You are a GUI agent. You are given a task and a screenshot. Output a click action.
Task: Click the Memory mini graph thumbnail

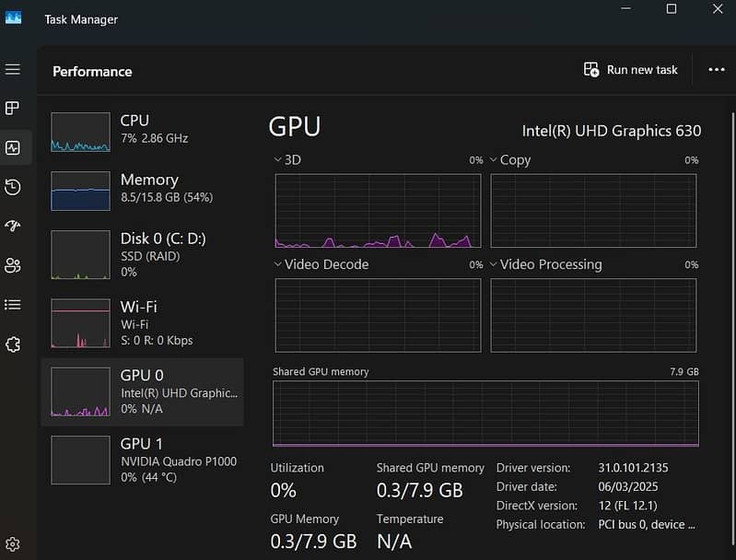point(81,191)
